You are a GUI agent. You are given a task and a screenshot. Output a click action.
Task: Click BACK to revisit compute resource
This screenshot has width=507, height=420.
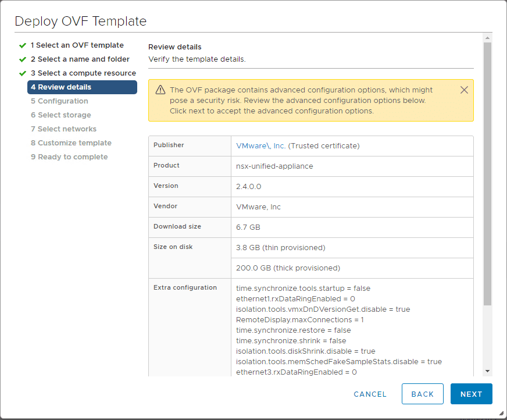(422, 394)
